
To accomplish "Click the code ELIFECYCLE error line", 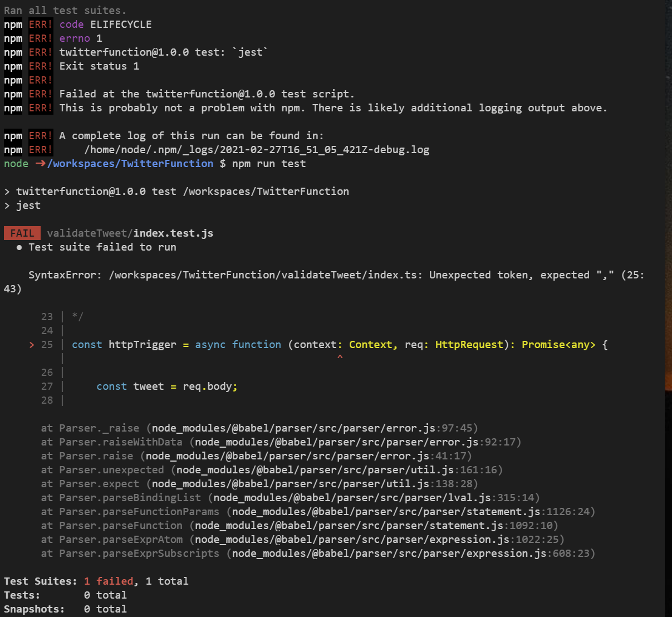I will point(106,24).
